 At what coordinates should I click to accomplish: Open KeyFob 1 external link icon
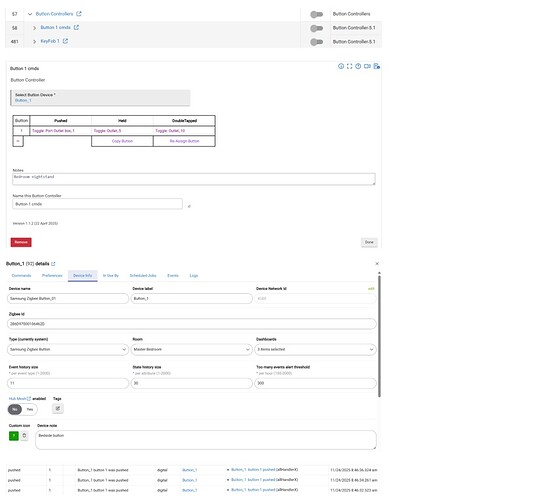click(x=65, y=41)
